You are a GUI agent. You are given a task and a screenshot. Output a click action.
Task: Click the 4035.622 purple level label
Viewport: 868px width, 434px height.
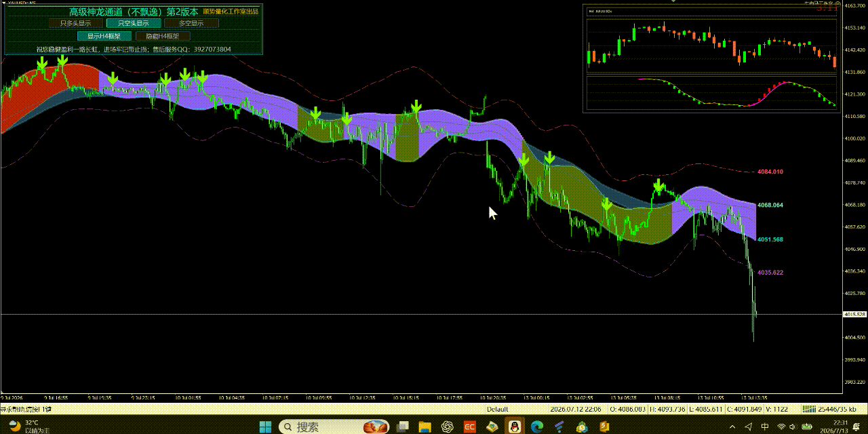[x=770, y=273]
